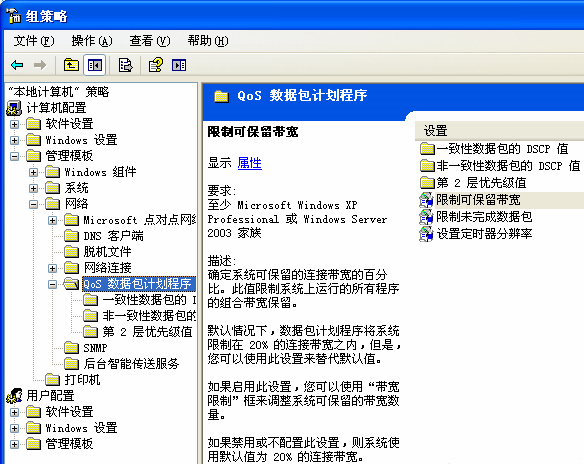The height and width of the screenshot is (464, 584).
Task: Collapse the 管理模板 node under 计算机配置
Action: pyautogui.click(x=15, y=156)
